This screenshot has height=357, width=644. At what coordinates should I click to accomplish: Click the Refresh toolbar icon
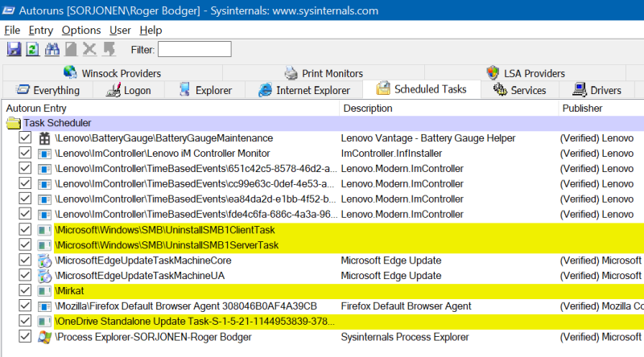coord(33,50)
